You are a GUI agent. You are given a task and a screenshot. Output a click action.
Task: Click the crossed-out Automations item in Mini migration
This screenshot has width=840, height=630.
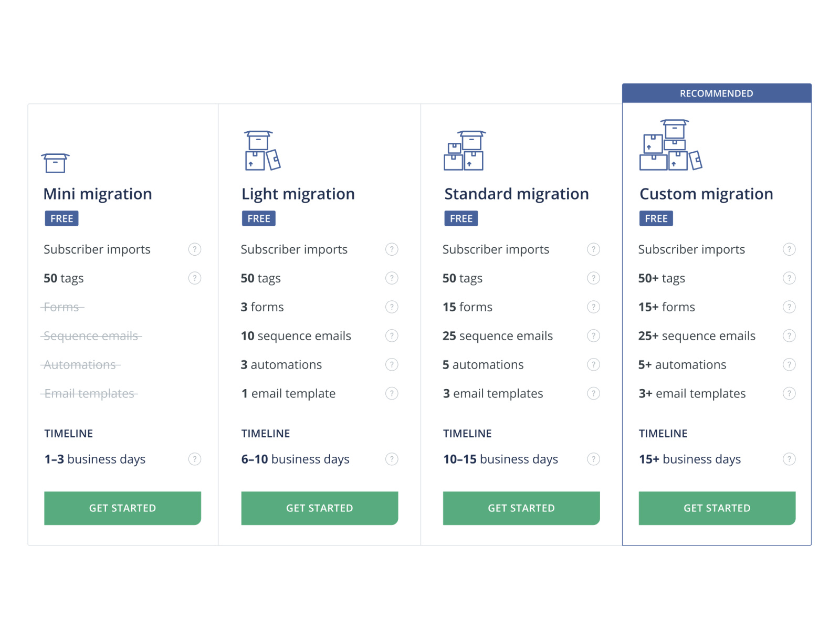coord(80,364)
